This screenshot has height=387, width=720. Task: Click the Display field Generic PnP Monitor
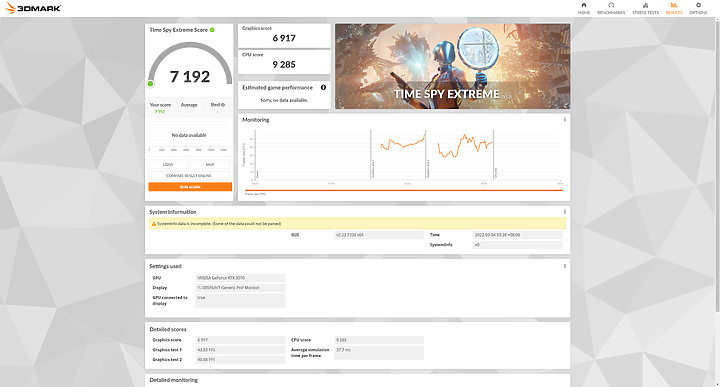coord(240,288)
